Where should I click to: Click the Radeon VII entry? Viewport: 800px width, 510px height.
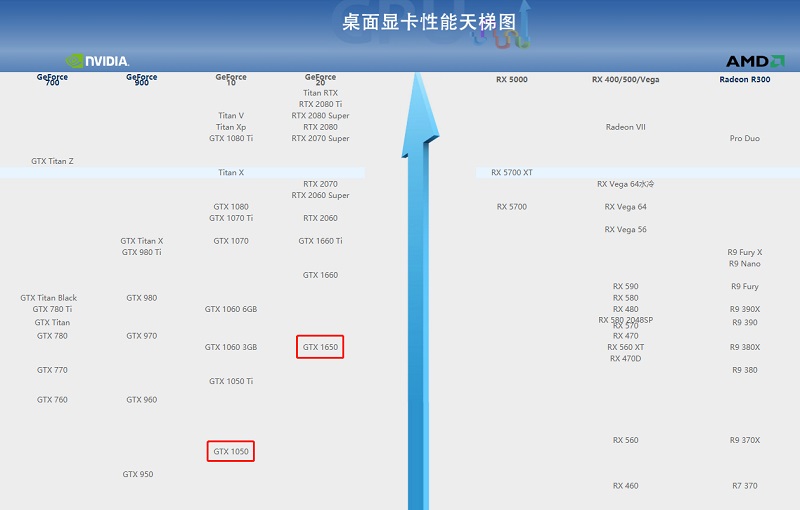click(x=626, y=127)
